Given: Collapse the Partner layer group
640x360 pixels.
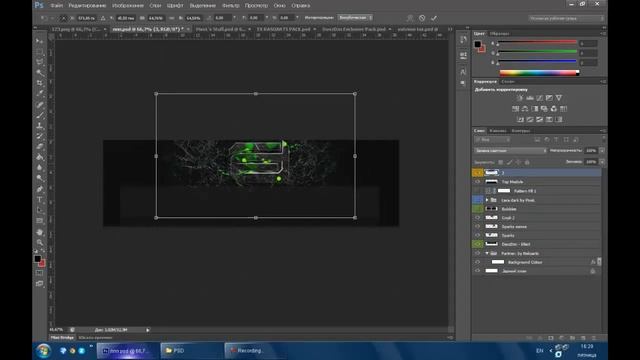Looking at the screenshot, I should [x=487, y=253].
